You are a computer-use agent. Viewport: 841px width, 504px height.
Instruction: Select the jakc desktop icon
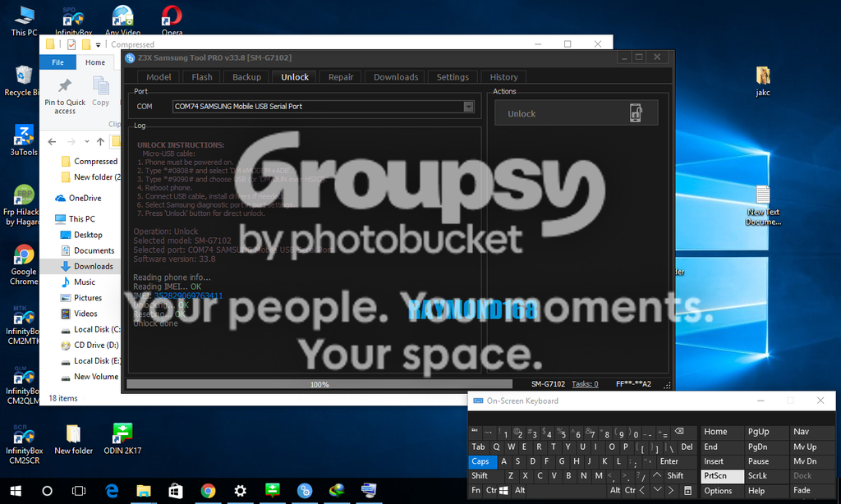[763, 81]
